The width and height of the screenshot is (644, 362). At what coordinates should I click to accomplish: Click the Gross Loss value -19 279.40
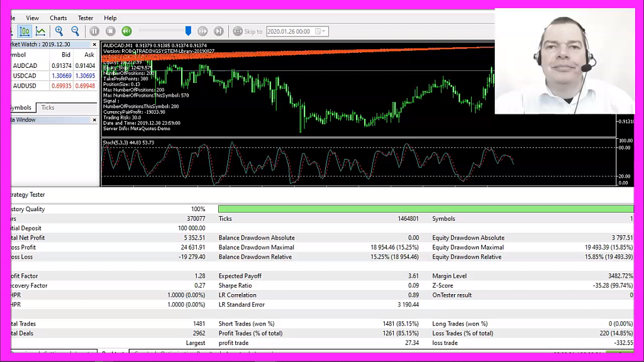point(192,256)
